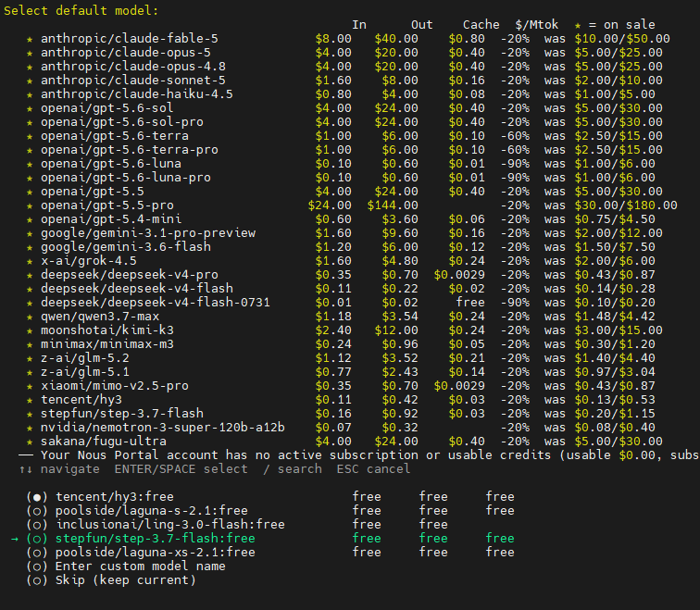Click the sale star beside anthropic/claude-opus-5
700x610 pixels.
point(30,53)
